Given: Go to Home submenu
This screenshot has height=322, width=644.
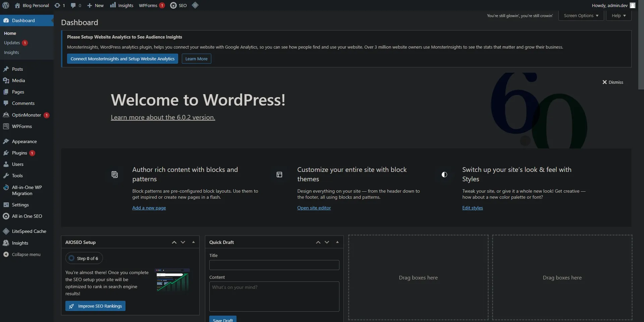Looking at the screenshot, I should point(10,33).
